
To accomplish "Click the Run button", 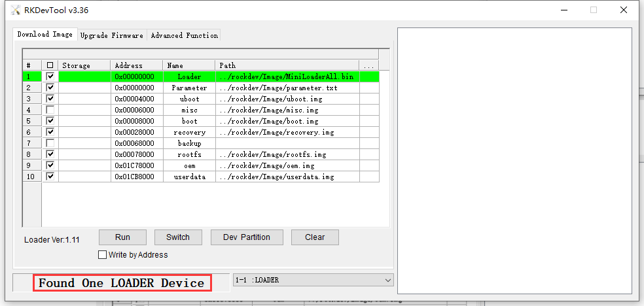I will 122,237.
